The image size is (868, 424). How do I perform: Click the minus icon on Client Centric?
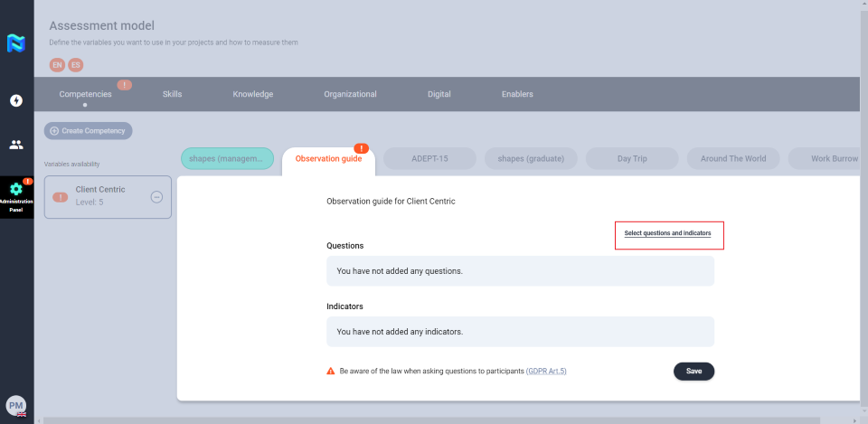(x=156, y=197)
